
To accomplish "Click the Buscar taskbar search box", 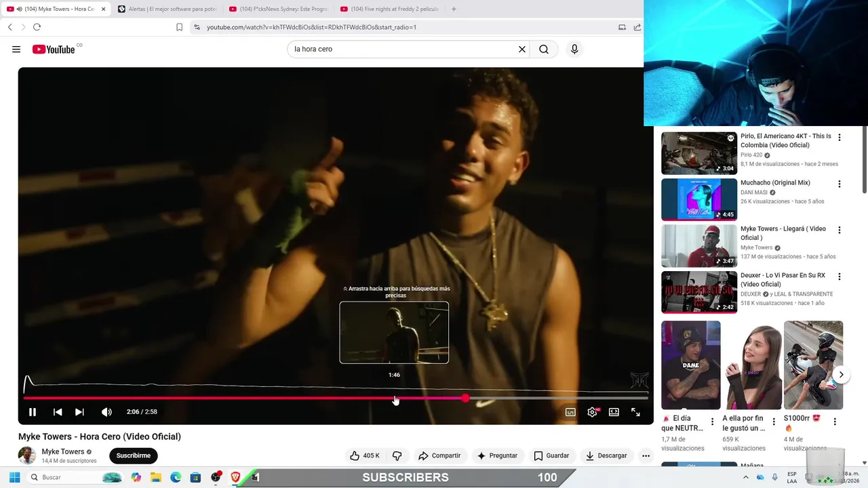I will point(75,477).
